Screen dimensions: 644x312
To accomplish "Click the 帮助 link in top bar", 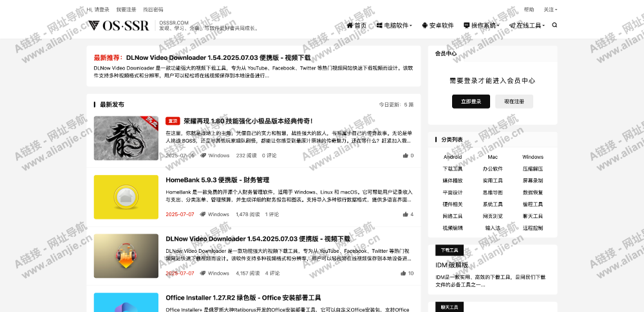I will (529, 10).
